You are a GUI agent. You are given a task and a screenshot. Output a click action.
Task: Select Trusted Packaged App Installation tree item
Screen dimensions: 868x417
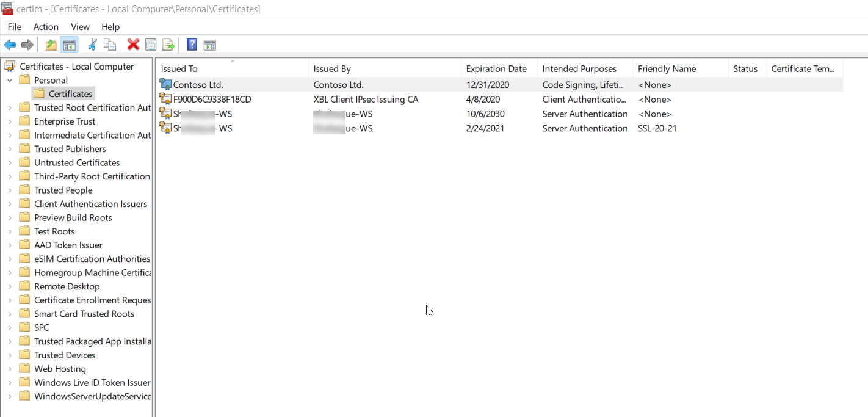(x=92, y=341)
